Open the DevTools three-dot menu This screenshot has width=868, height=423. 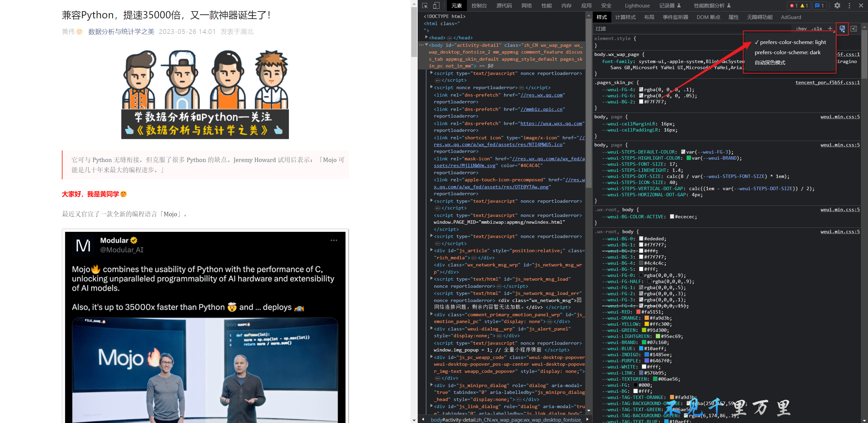[849, 5]
